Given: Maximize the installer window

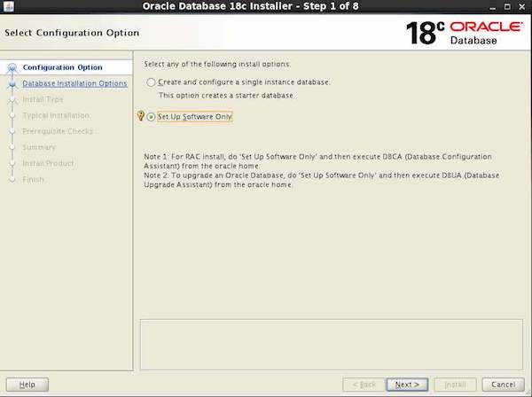Looking at the screenshot, I should click(x=507, y=6).
